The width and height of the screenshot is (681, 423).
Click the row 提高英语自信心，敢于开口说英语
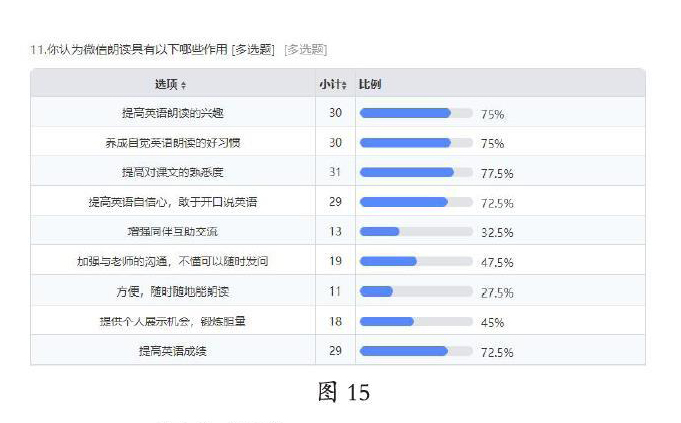tap(338, 201)
